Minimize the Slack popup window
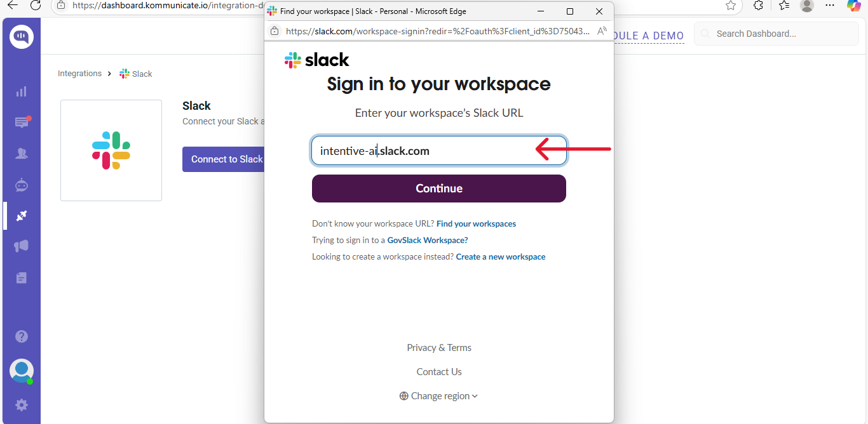868x424 pixels. pos(541,11)
